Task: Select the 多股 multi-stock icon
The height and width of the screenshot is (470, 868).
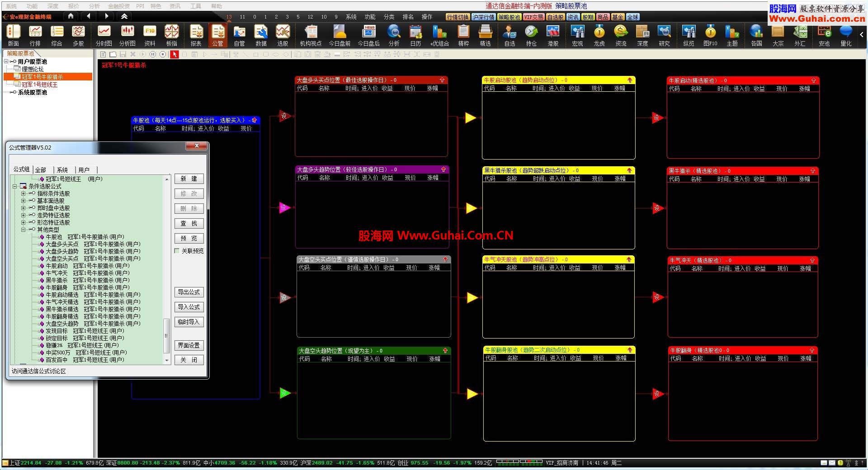Action: 78,35
